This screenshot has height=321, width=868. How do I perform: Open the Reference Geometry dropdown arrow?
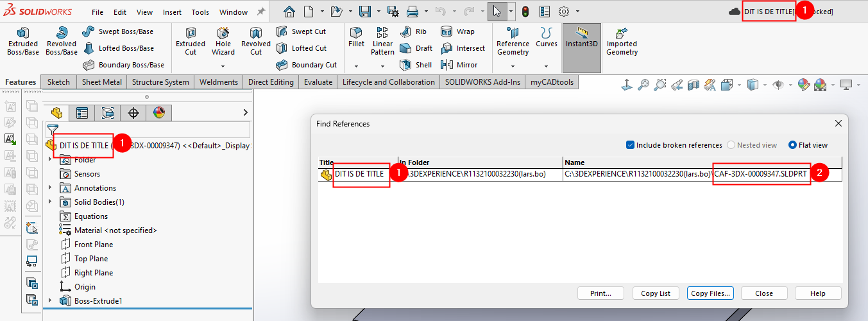pos(513,66)
